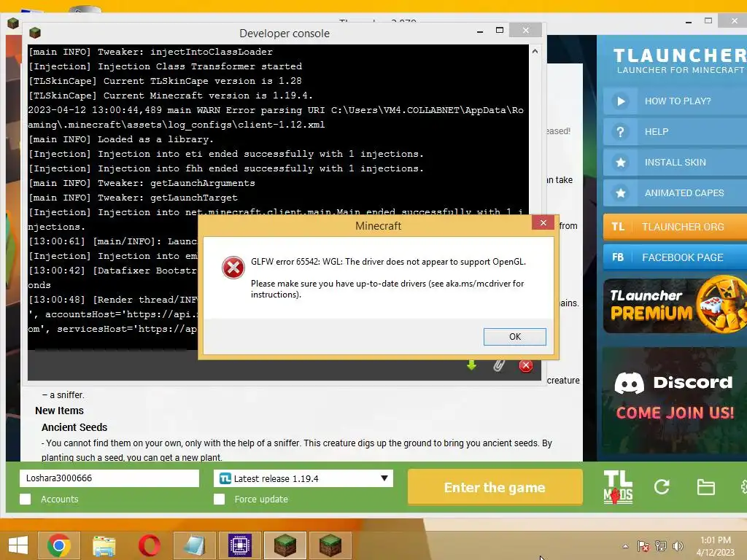Toggle the Accounts checkbox

tap(26, 499)
